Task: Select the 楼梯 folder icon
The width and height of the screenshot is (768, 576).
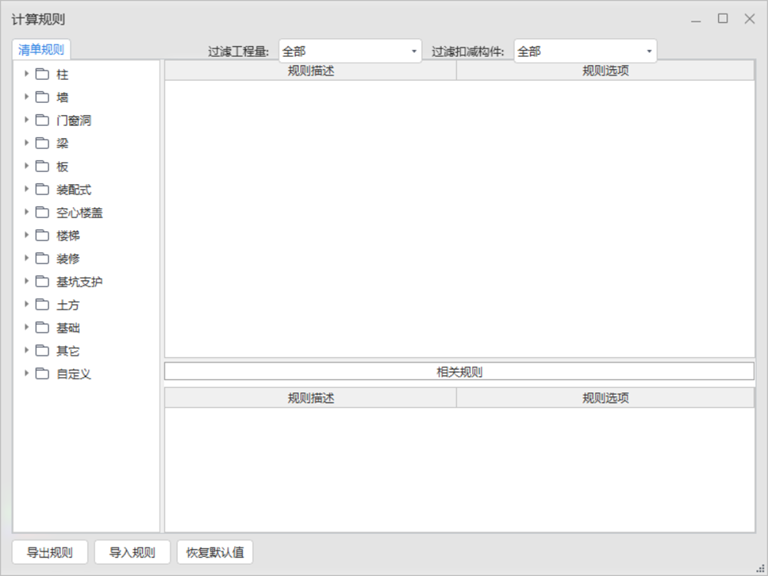Action: [x=42, y=235]
